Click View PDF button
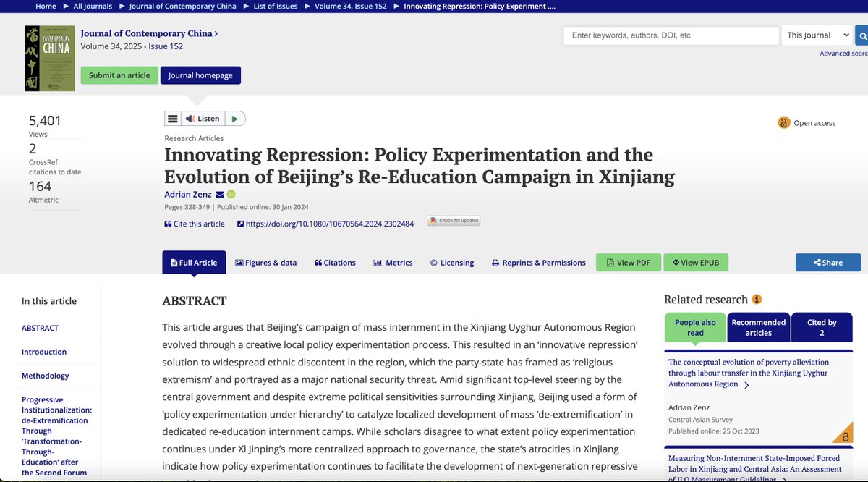This screenshot has height=482, width=868. (x=629, y=262)
